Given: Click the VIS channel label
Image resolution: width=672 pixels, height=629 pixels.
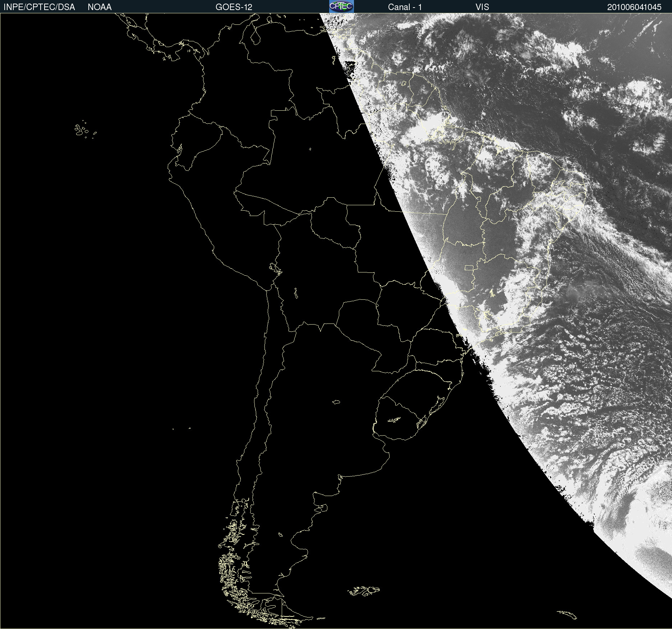Looking at the screenshot, I should [482, 7].
